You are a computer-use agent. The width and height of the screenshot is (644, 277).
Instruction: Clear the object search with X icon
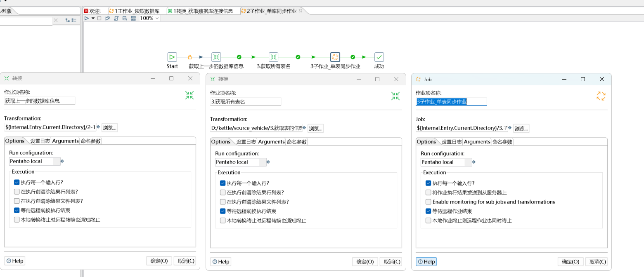point(56,20)
